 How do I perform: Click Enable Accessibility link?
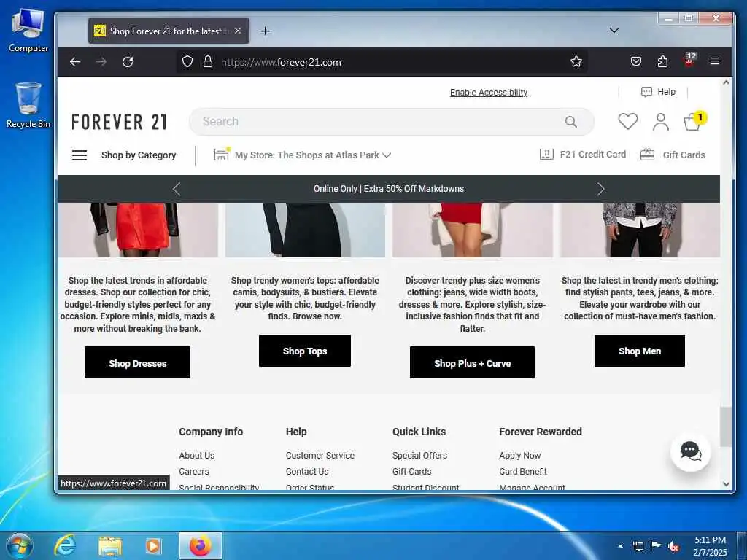[489, 93]
